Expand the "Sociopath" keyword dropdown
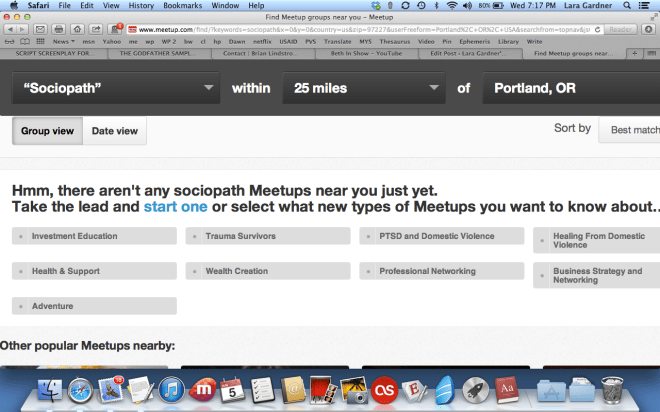 (116, 88)
